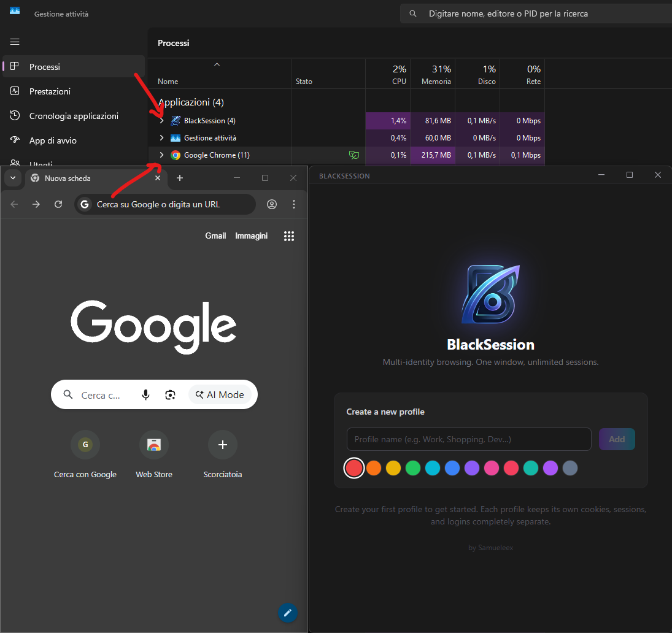Click the Chrome address bar

(165, 204)
